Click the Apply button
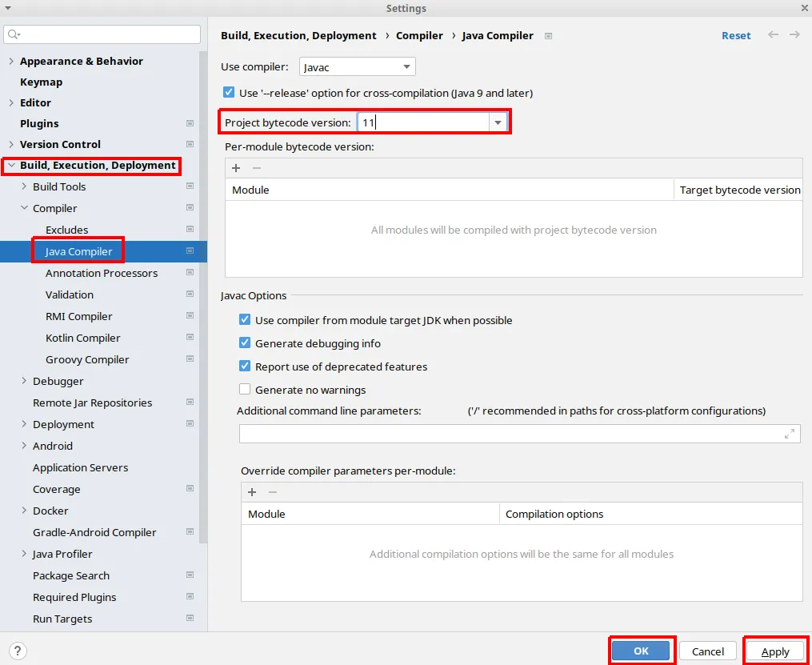This screenshot has height=665, width=812. (775, 651)
